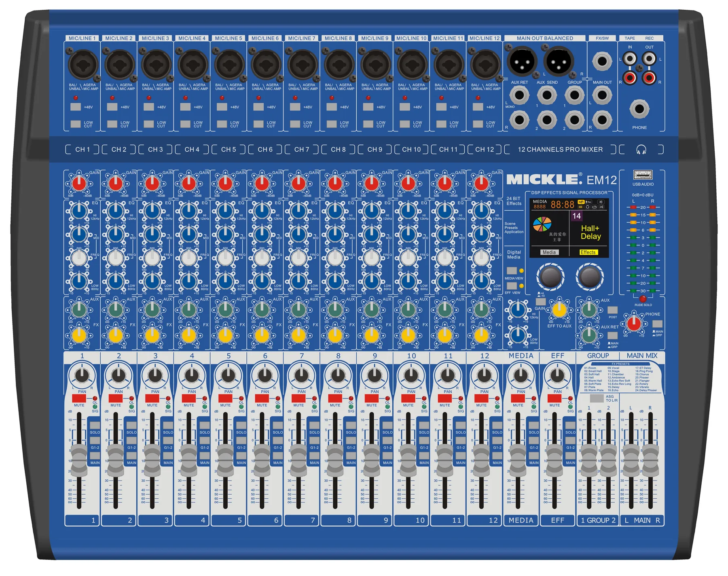Click the RUDE SOLO red indicator
Screen dimensions: 728x576
pos(643,299)
